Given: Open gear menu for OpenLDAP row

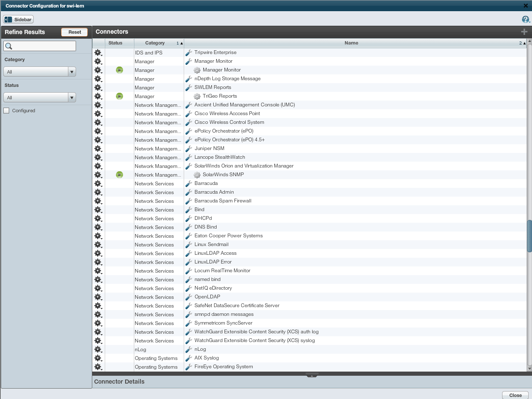Looking at the screenshot, I should 98,297.
